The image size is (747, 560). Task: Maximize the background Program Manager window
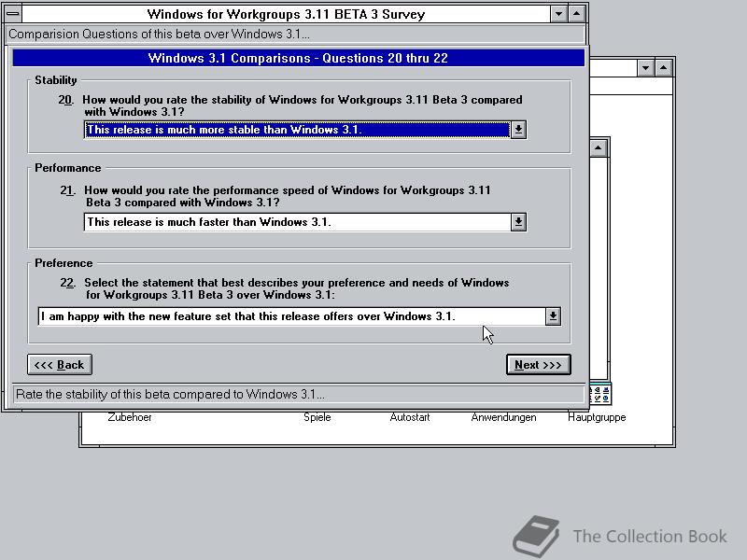click(x=664, y=68)
